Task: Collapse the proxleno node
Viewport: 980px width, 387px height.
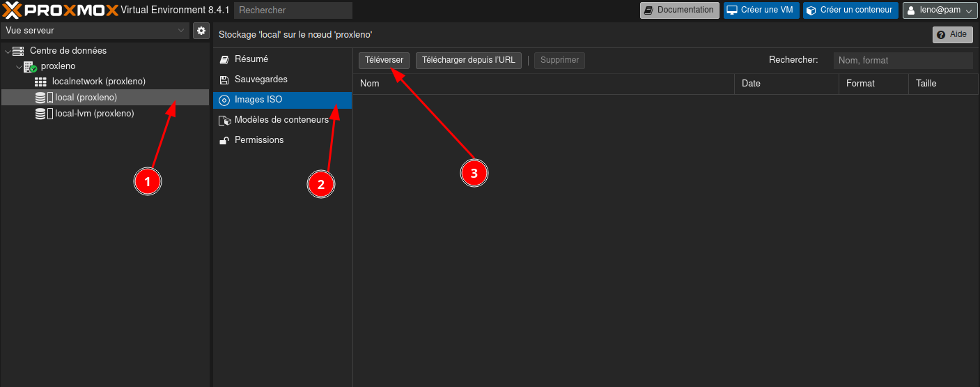Action: (x=19, y=67)
